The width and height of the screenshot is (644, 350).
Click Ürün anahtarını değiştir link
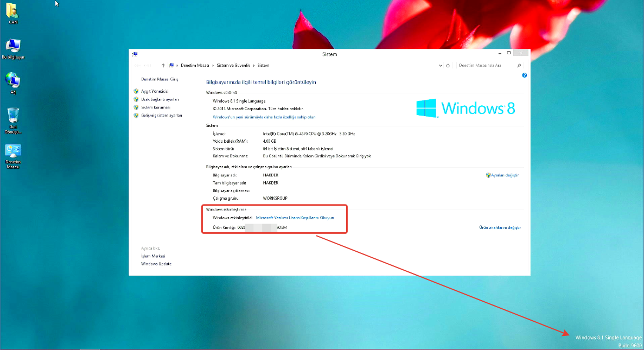click(x=500, y=227)
